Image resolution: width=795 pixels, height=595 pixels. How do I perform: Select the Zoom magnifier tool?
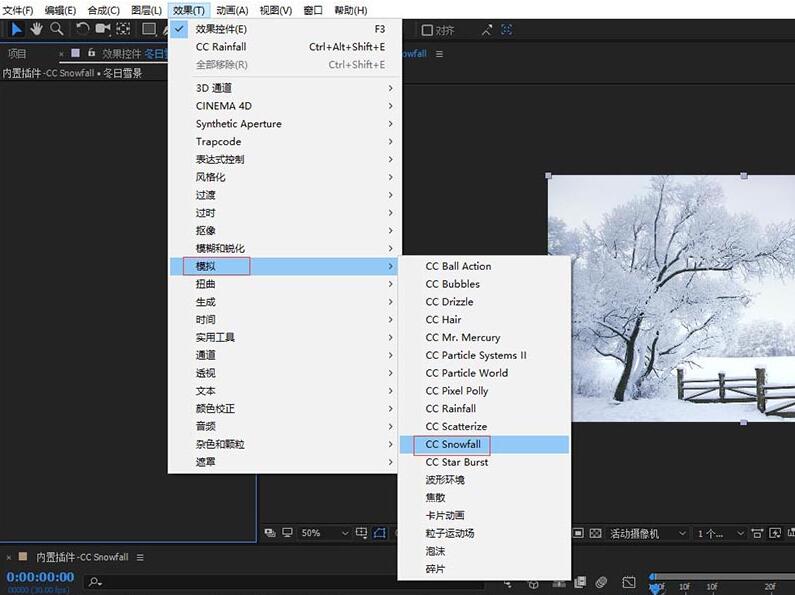tap(56, 29)
